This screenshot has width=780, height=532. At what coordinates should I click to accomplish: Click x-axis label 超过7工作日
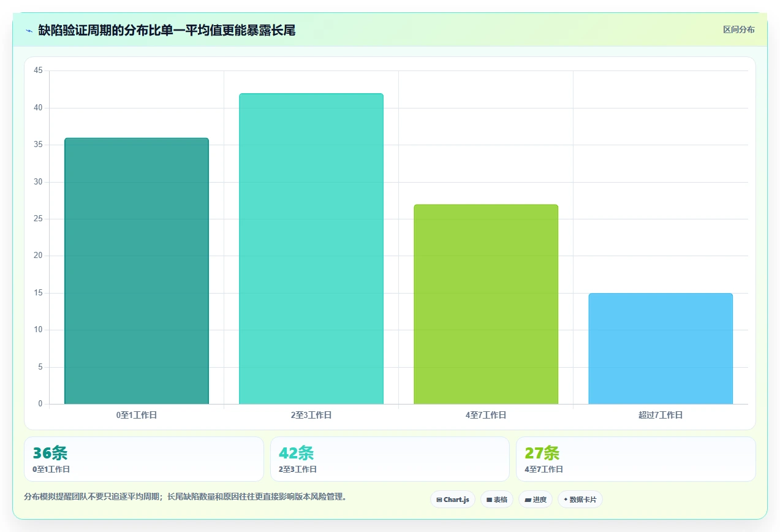661,415
